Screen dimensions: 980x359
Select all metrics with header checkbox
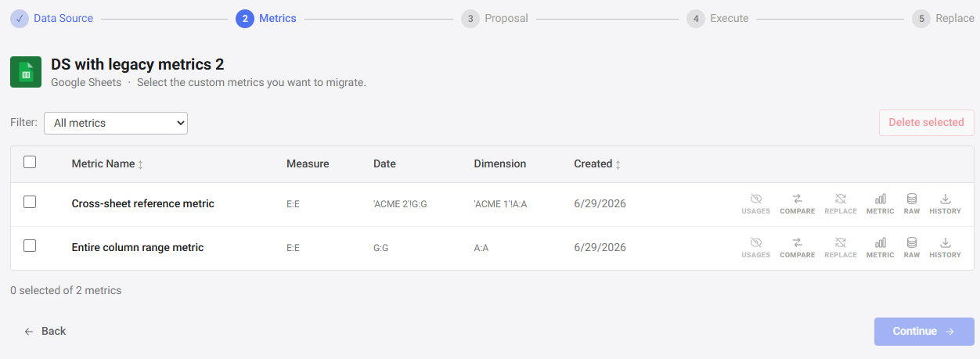coord(30,163)
